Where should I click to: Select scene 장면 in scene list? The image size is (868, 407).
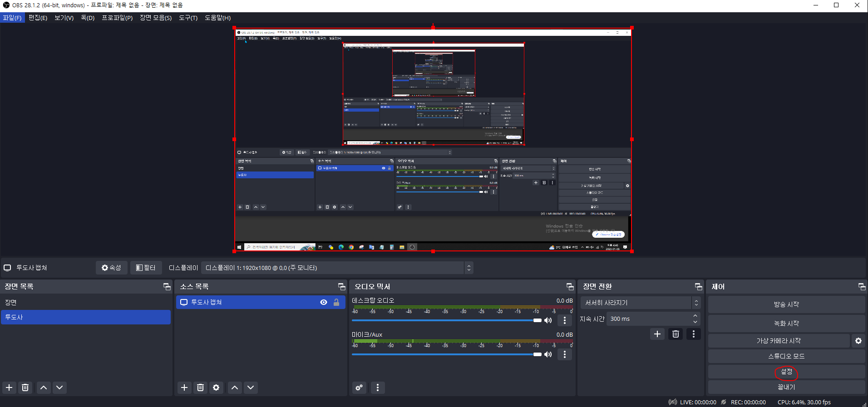click(86, 303)
